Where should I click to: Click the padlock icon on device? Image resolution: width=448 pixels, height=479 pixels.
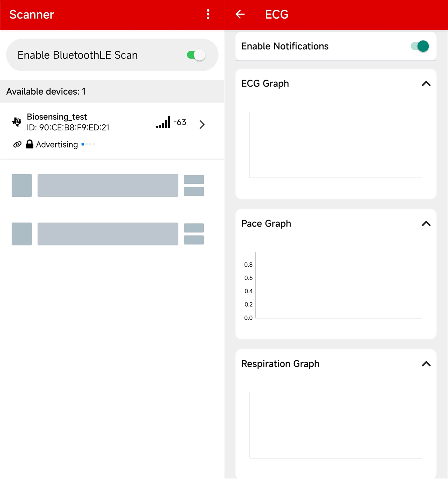click(30, 144)
